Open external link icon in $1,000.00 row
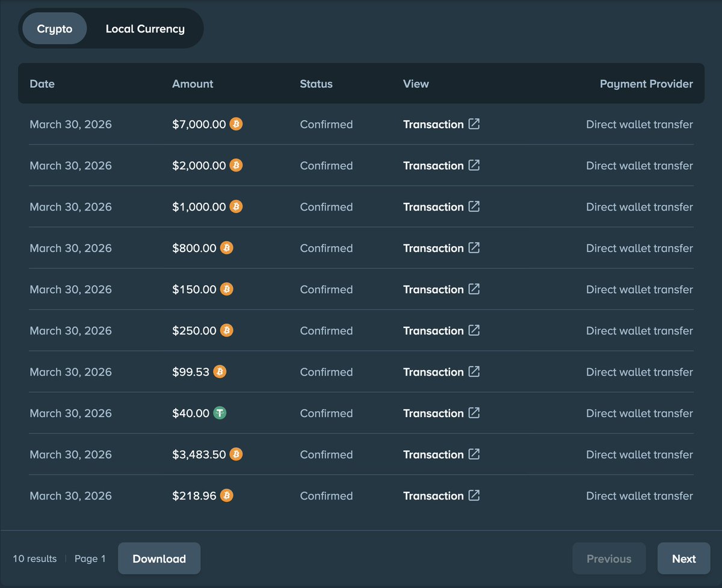 click(474, 206)
